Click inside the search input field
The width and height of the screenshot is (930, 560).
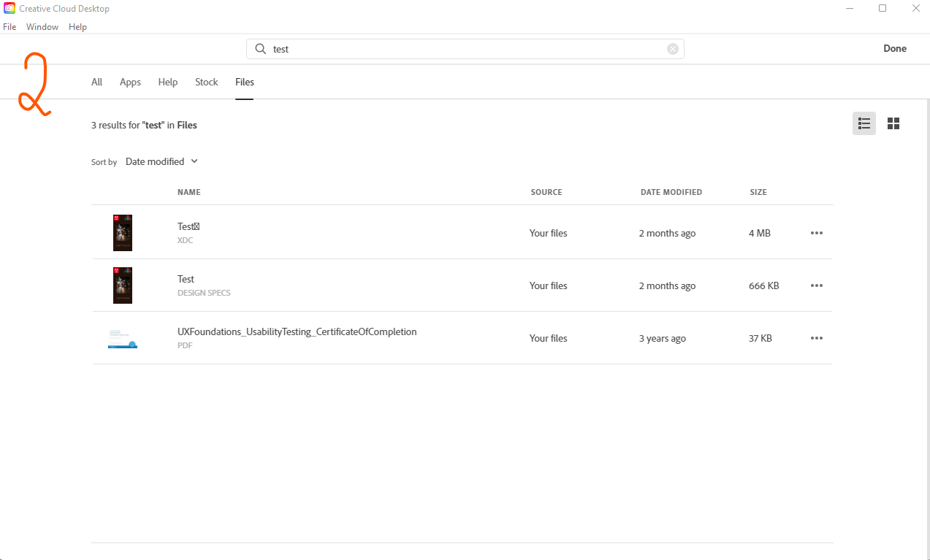coord(438,48)
